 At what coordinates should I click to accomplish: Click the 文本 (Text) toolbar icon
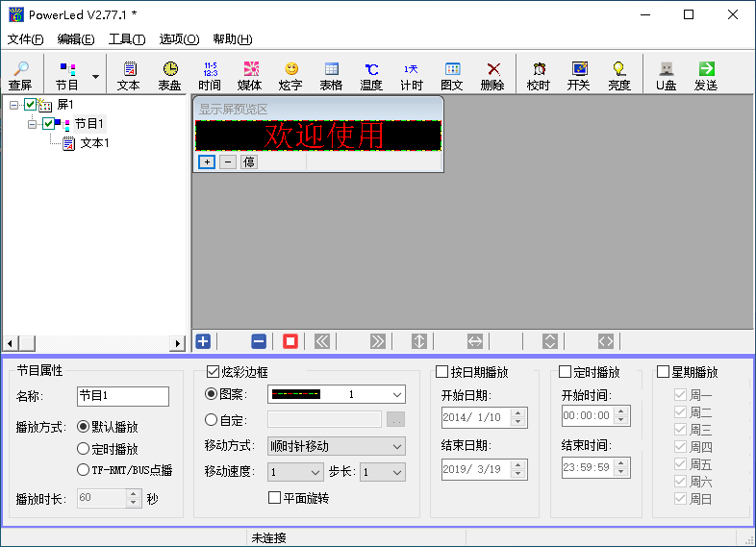click(129, 75)
